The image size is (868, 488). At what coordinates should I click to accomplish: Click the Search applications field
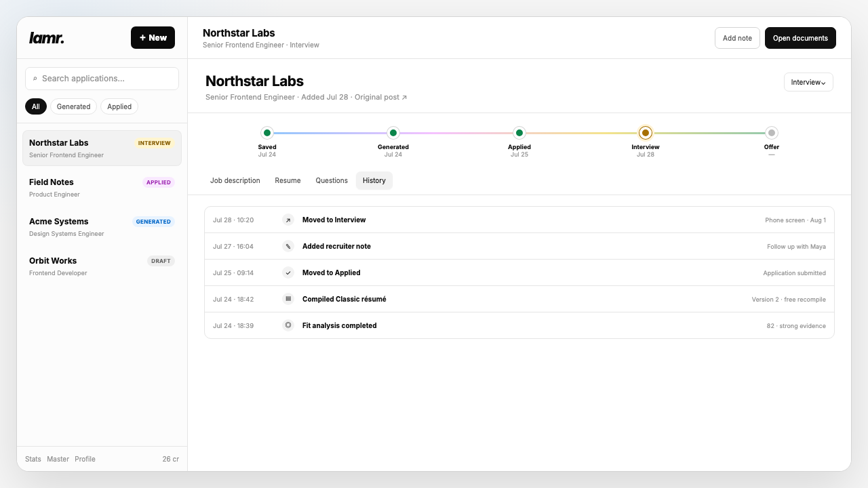click(102, 79)
